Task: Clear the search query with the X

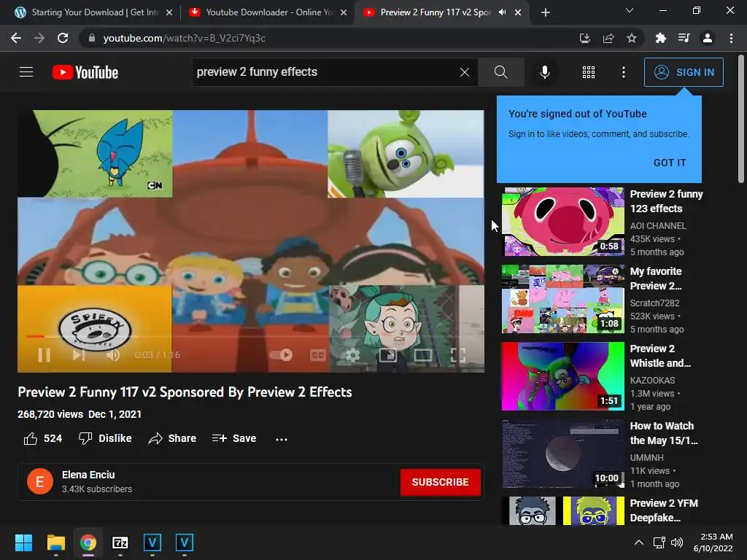Action: 465,72
